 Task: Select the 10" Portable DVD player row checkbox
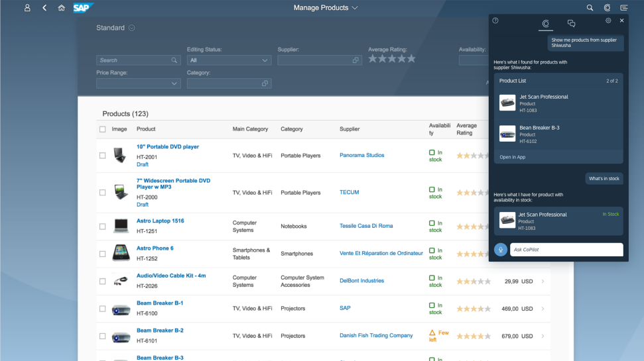(x=102, y=156)
